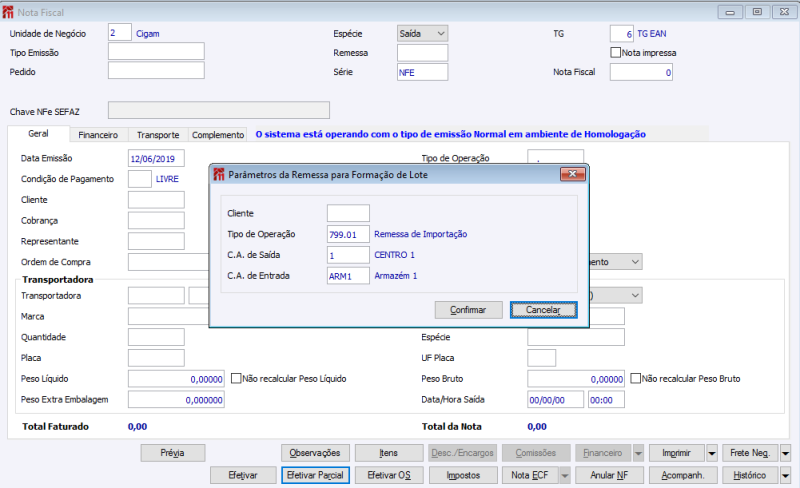800x488 pixels.
Task: Open the dropdown beside Ordem de Compra
Action: 635,262
